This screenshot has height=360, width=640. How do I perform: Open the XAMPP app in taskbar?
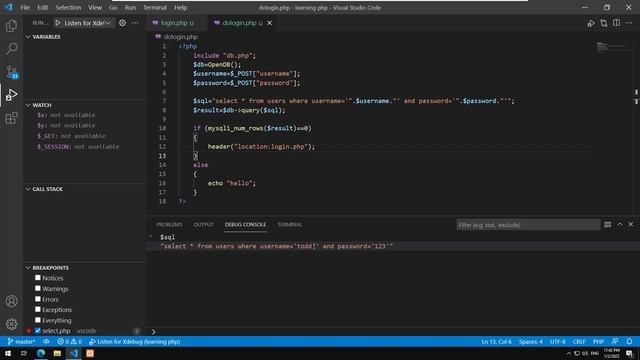coord(90,353)
